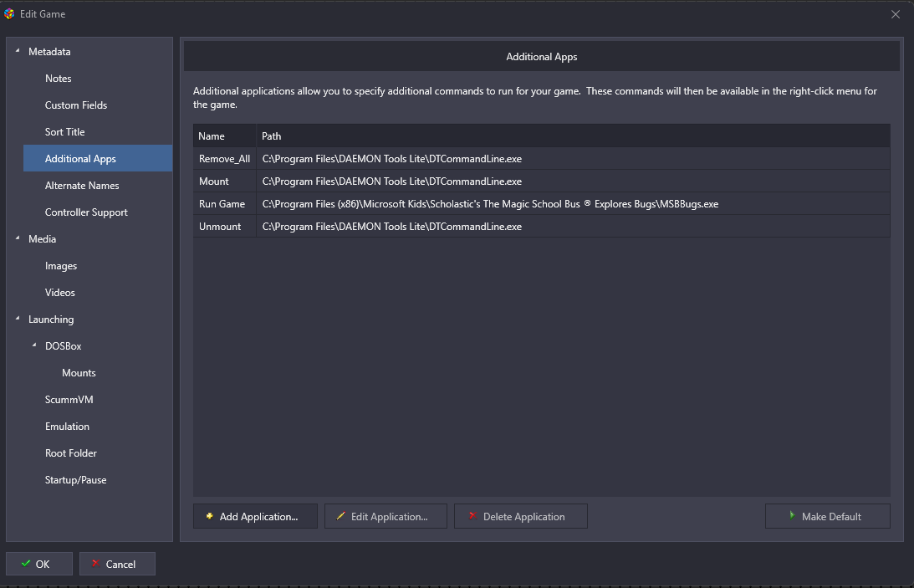Screen dimensions: 914x588
Task: Open ScummVM settings
Action: click(x=69, y=400)
